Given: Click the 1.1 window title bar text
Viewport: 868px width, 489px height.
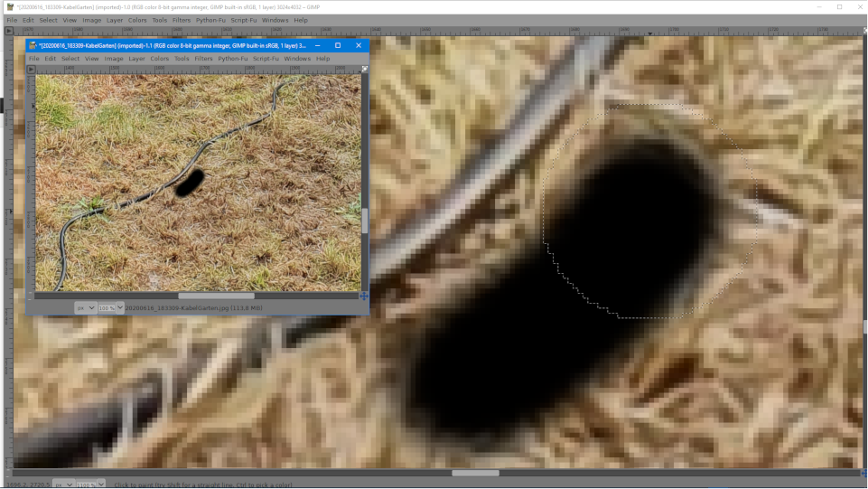Looking at the screenshot, I should pos(173,46).
